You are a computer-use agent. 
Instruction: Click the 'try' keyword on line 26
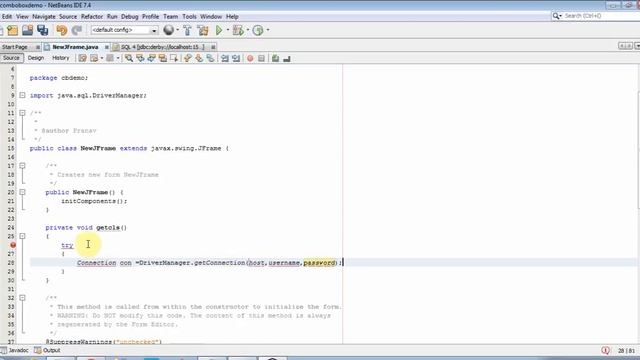[67, 245]
